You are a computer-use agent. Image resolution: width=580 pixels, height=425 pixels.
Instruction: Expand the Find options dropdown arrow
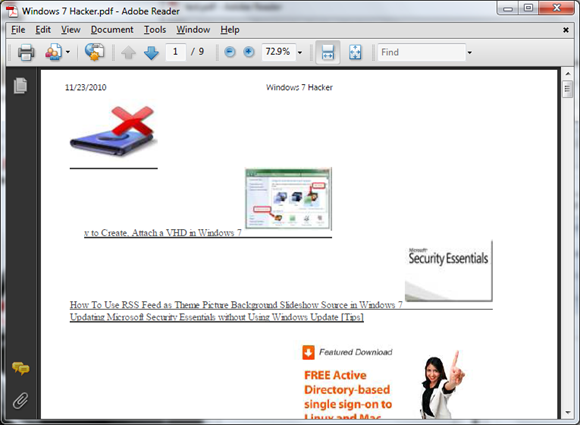469,53
